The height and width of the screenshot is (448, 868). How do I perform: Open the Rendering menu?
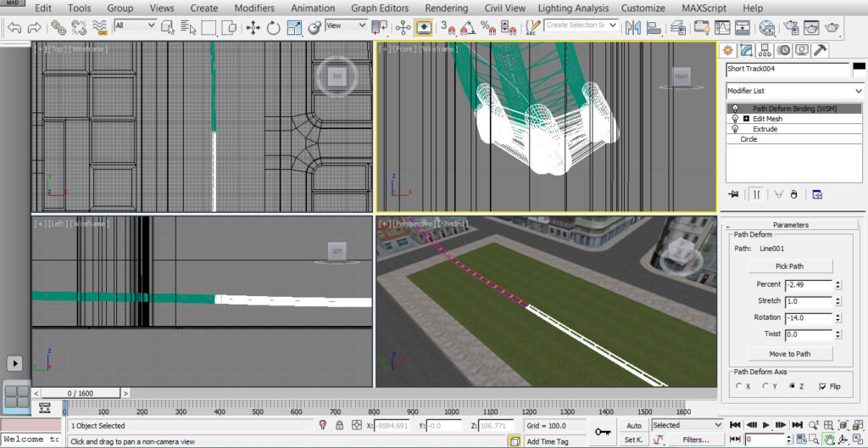(x=446, y=8)
